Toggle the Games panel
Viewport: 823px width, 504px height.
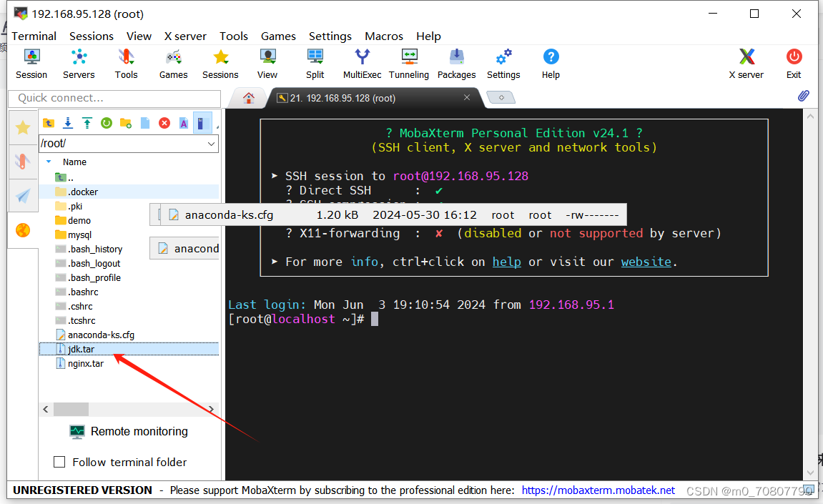tap(173, 64)
